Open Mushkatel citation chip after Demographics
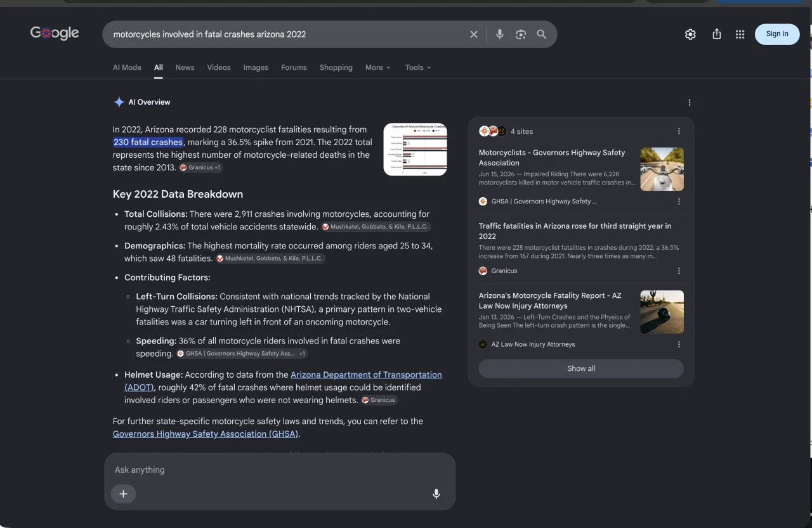 tap(270, 259)
